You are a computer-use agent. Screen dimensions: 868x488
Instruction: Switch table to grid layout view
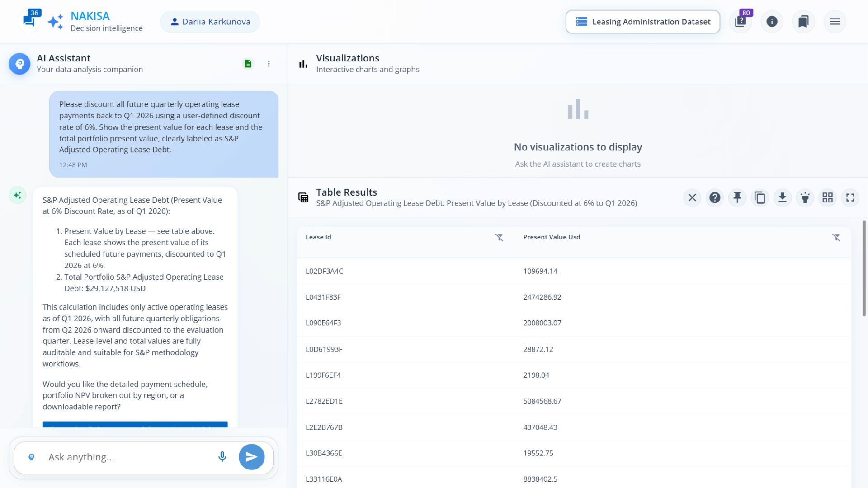[827, 197]
